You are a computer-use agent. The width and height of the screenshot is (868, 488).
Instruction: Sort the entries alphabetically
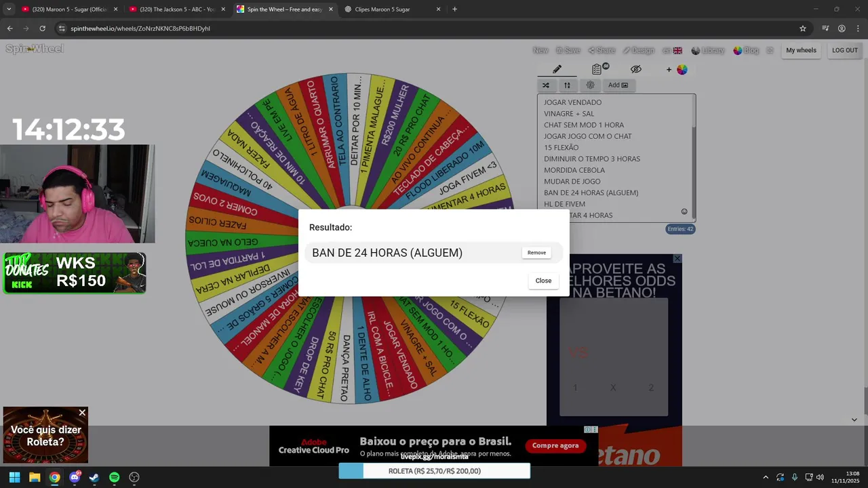pos(567,85)
